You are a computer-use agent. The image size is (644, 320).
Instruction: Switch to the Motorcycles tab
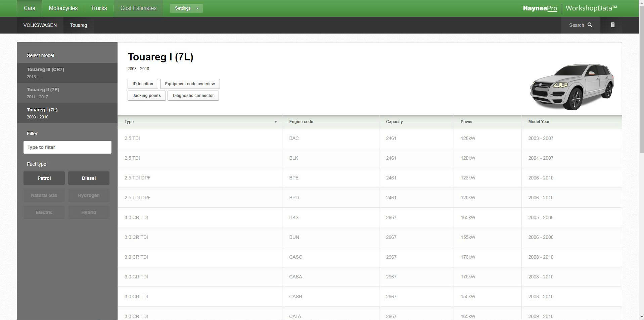[63, 8]
